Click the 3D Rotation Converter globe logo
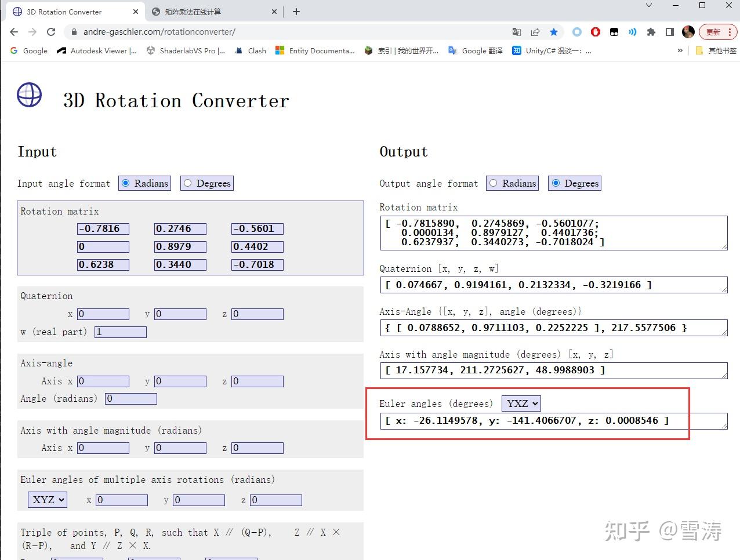The image size is (740, 560). point(29,96)
